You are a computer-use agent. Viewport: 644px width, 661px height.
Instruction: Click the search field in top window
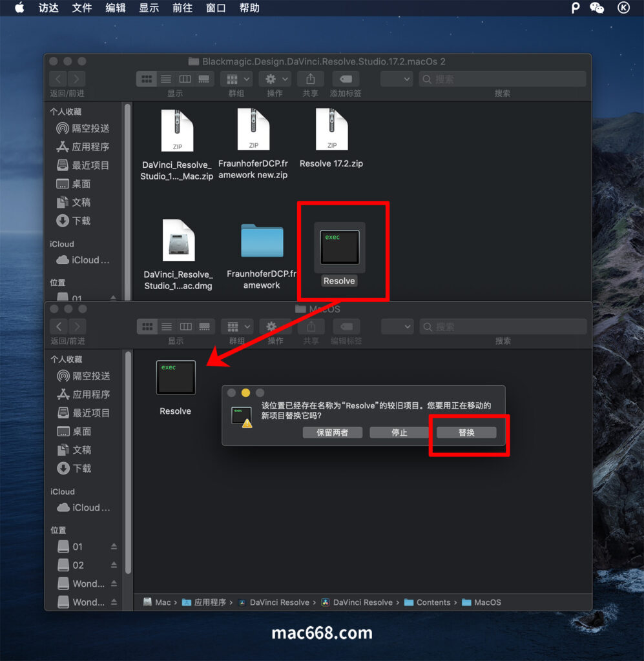pyautogui.click(x=503, y=79)
